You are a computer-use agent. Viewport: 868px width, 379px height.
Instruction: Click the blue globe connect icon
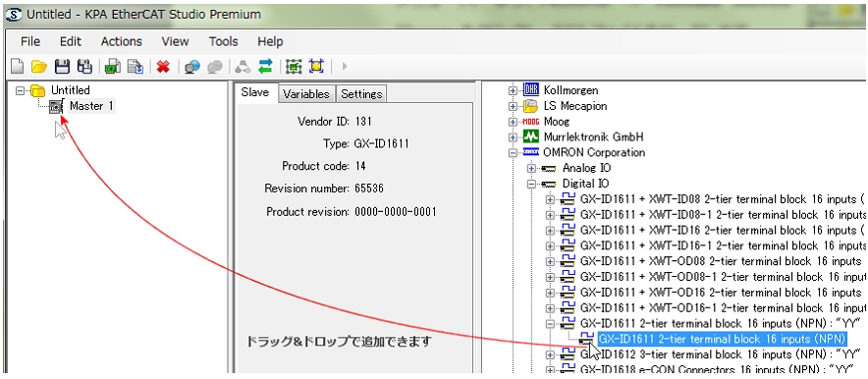point(192,67)
